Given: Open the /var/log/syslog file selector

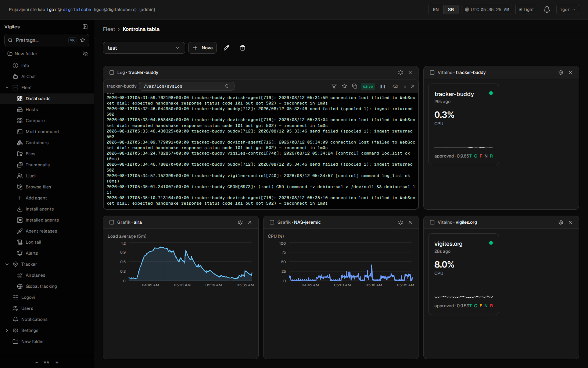Looking at the screenshot, I should pos(187,86).
